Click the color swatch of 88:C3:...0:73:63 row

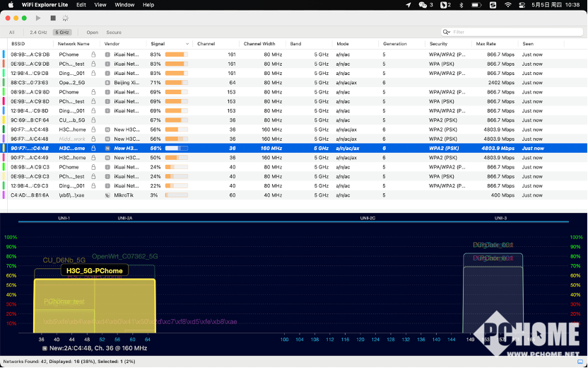pyautogui.click(x=4, y=83)
